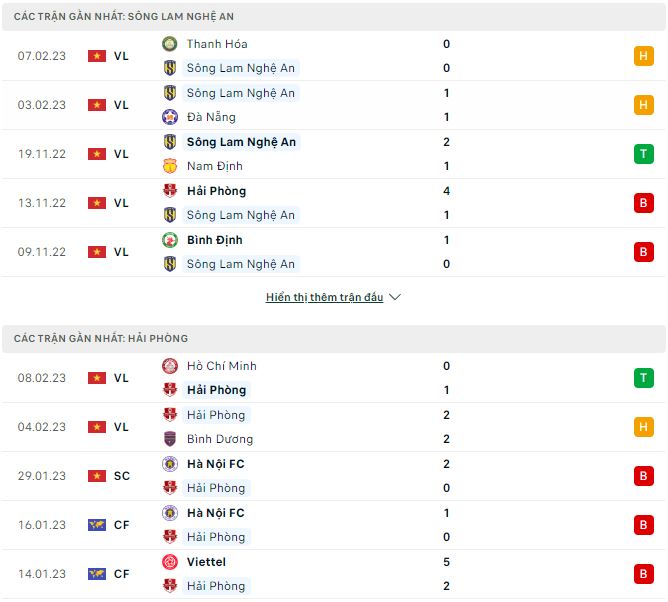Click the Bình Định team crest icon
The width and height of the screenshot is (668, 602).
[169, 240]
